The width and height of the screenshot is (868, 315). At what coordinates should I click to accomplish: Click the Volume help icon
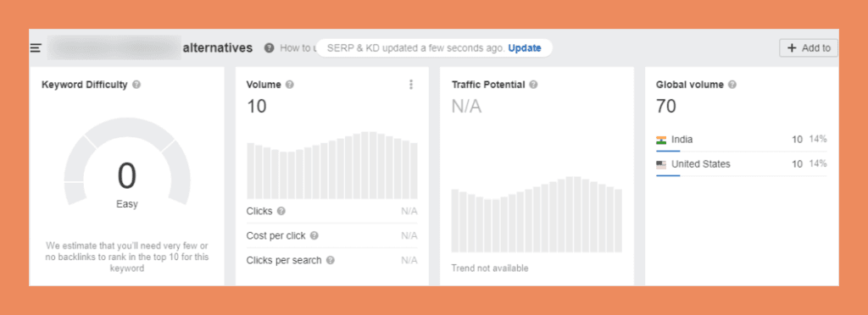(290, 85)
